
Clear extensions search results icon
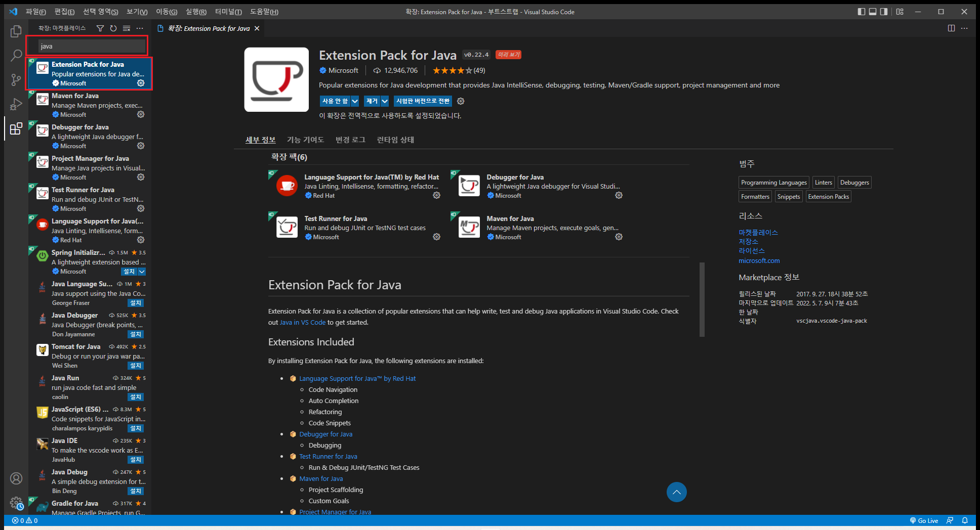click(x=127, y=28)
